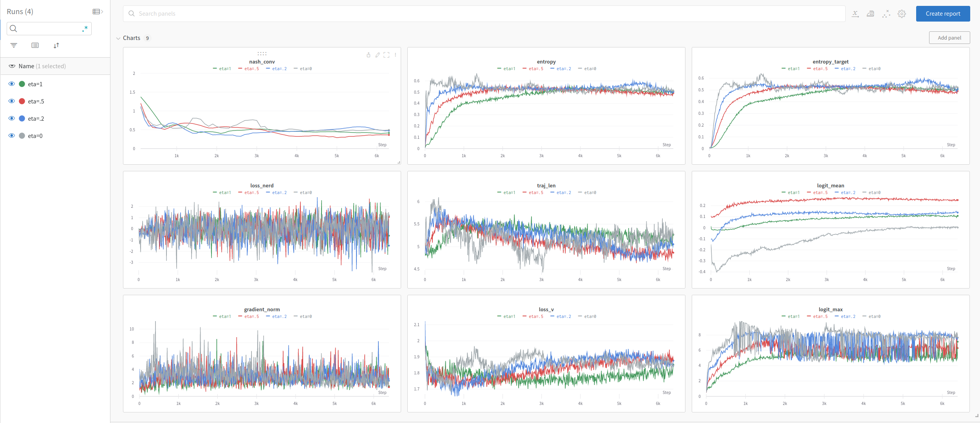Open the eta=0 run name
Image resolution: width=980 pixels, height=423 pixels.
coord(35,136)
